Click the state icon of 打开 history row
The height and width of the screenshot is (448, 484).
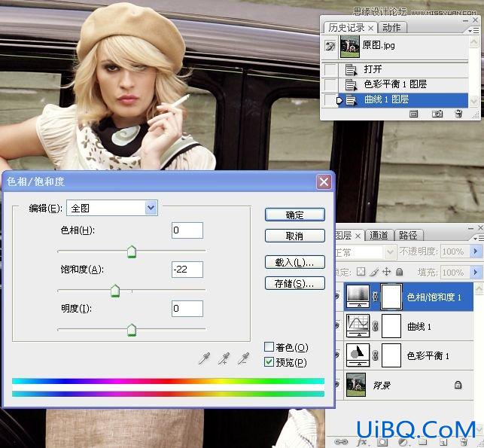pos(351,70)
